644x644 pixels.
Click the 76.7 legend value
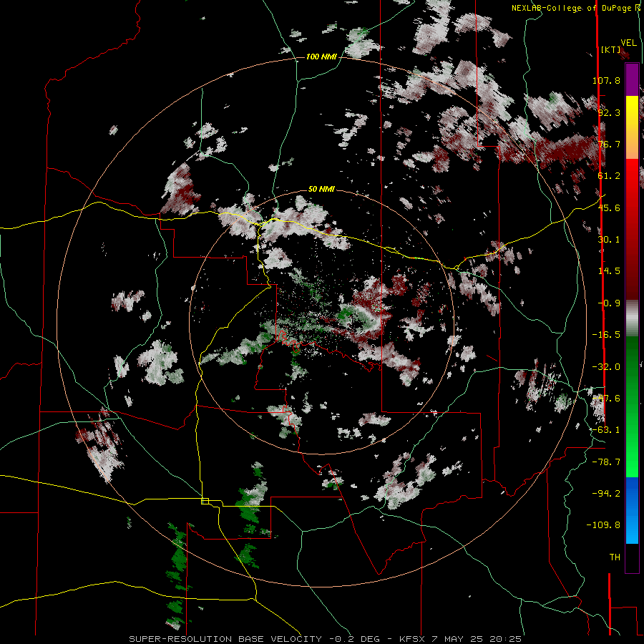click(x=609, y=144)
